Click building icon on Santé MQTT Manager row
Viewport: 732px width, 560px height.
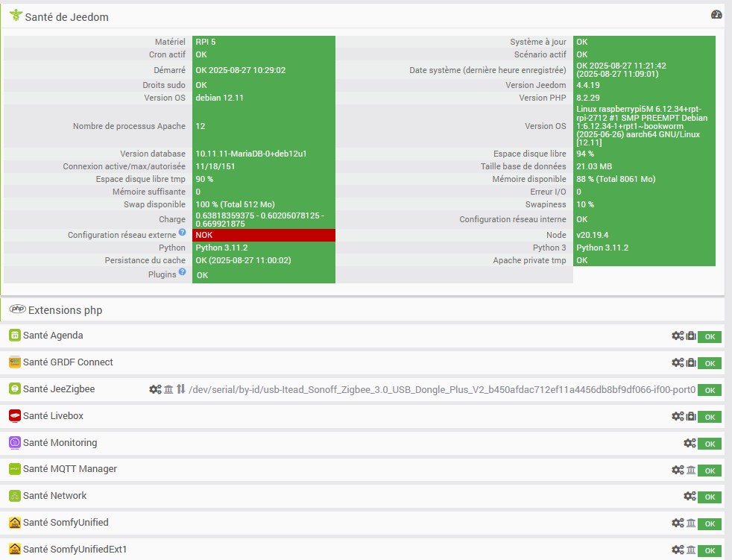coord(691,470)
